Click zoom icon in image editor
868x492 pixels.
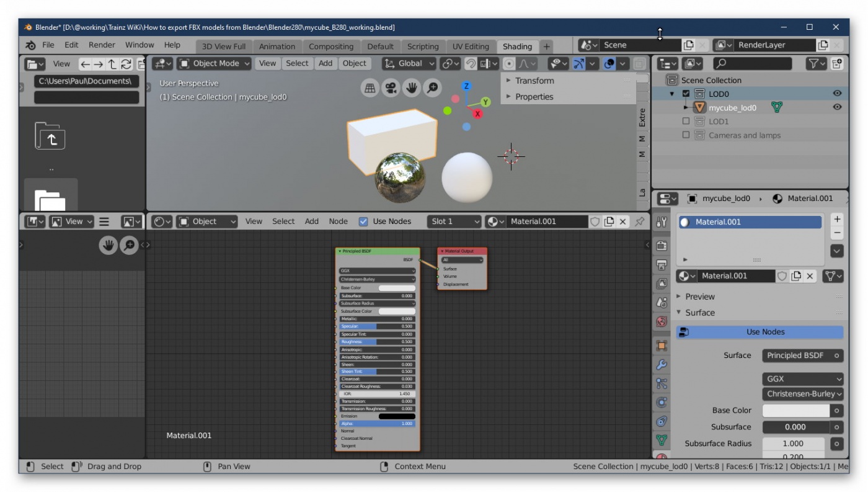(129, 246)
